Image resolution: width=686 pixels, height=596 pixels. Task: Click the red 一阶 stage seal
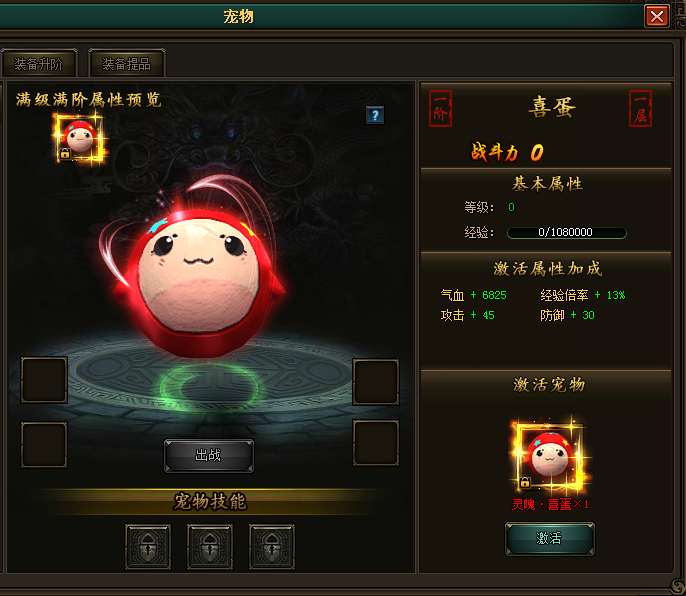coord(440,109)
